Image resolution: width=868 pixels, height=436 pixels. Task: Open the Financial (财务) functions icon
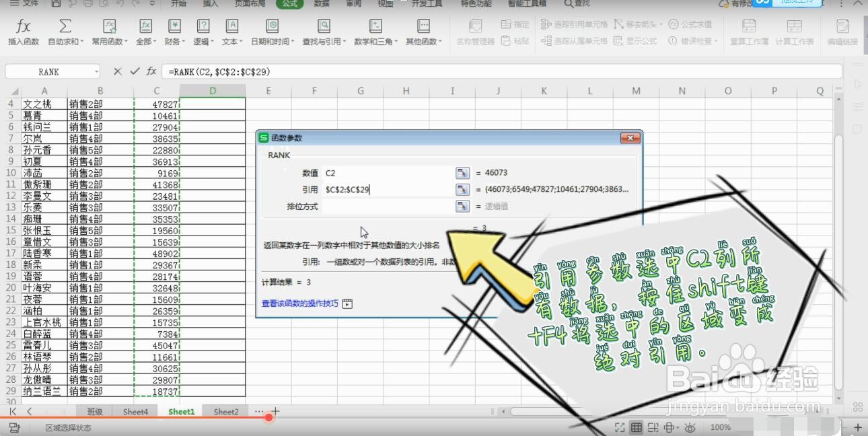pyautogui.click(x=174, y=26)
